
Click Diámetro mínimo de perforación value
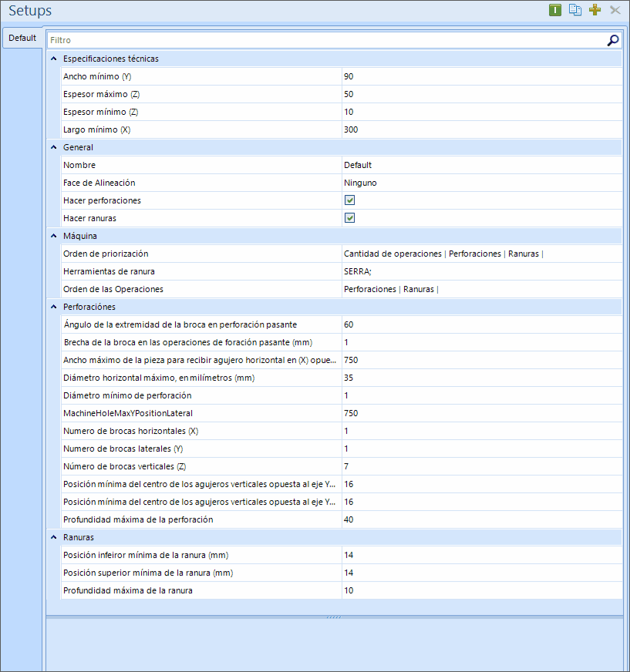tap(482, 395)
